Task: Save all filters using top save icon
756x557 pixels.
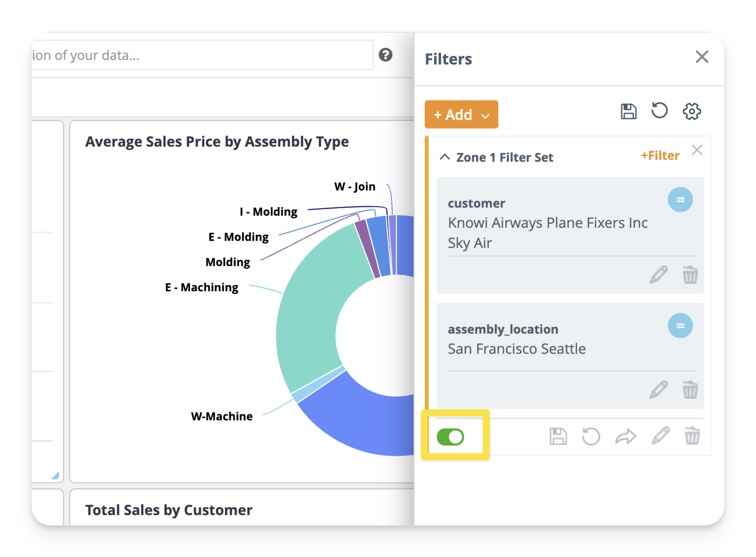Action: [x=628, y=111]
